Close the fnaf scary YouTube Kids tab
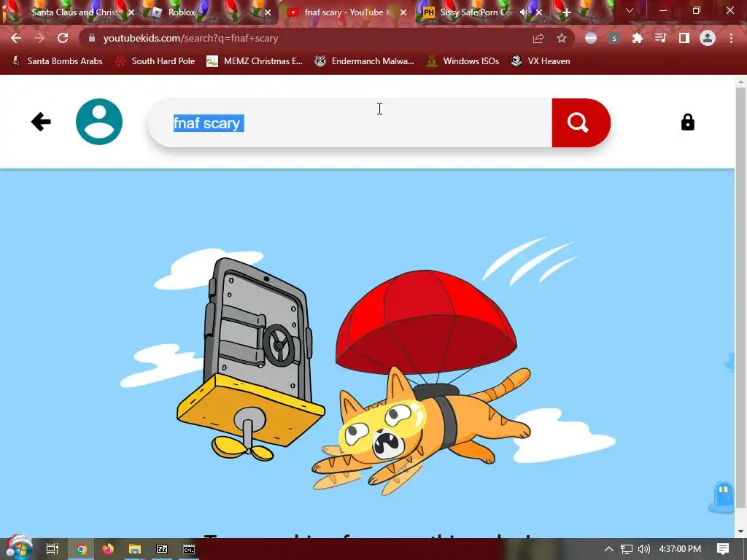 point(403,13)
